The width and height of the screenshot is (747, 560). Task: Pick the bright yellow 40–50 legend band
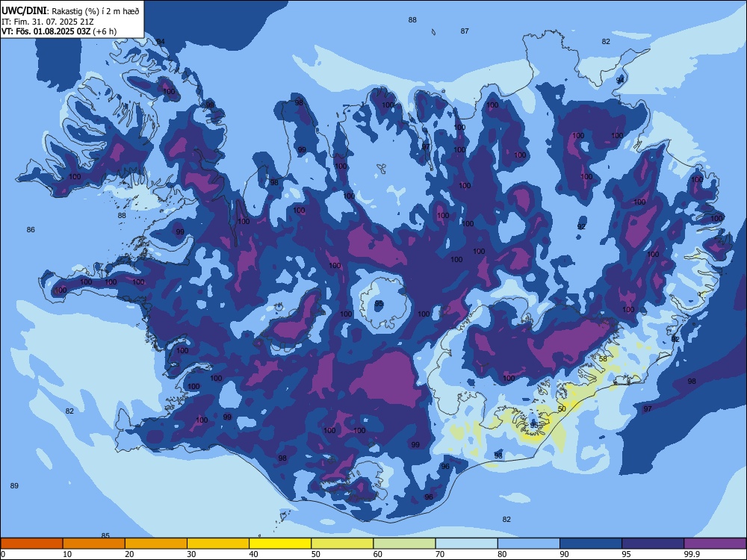[x=280, y=544]
